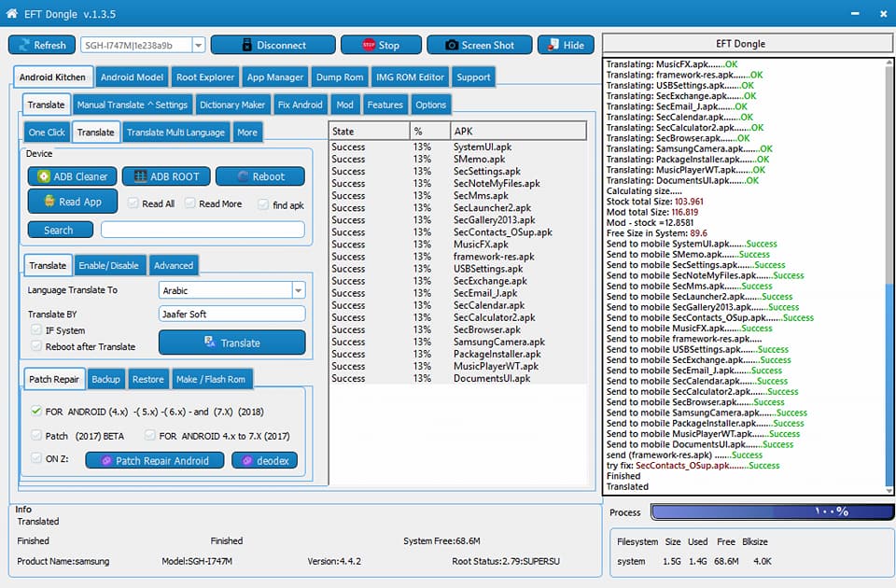This screenshot has height=588, width=896.
Task: Open the App Manager tab
Action: 274,77
